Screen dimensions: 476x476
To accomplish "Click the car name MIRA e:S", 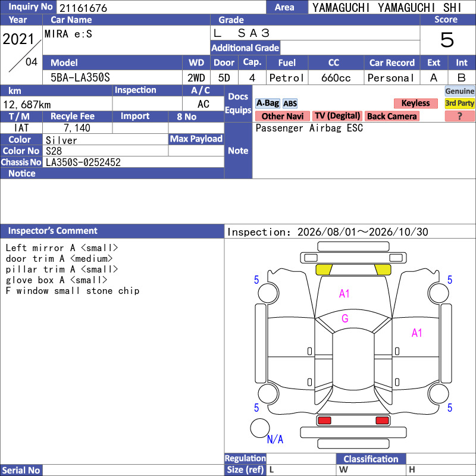I will click(x=68, y=34).
